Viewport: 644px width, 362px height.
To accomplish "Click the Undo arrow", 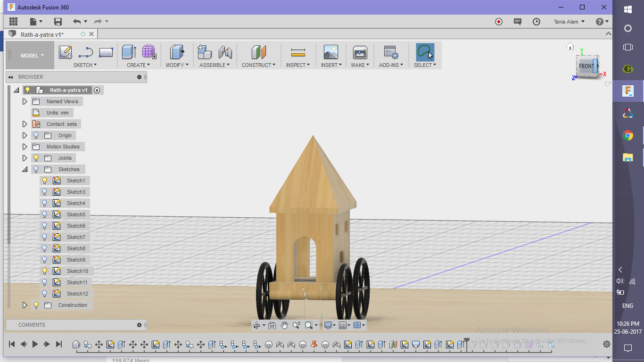I will (77, 21).
